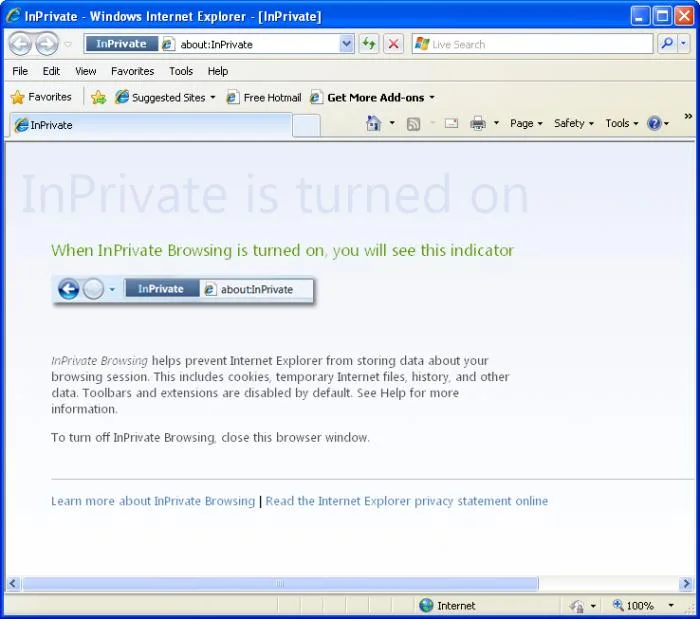The width and height of the screenshot is (700, 619).
Task: Select the InPrivate tab
Action: point(150,125)
